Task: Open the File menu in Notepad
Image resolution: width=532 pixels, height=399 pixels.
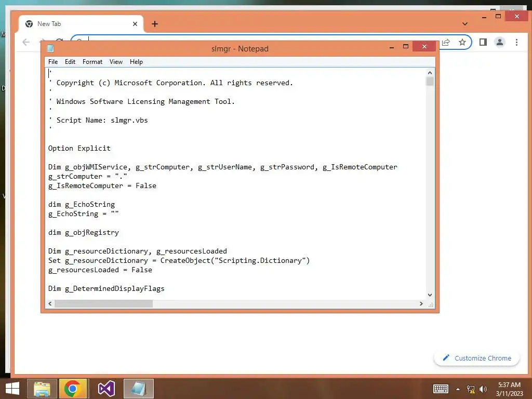Action: click(53, 62)
